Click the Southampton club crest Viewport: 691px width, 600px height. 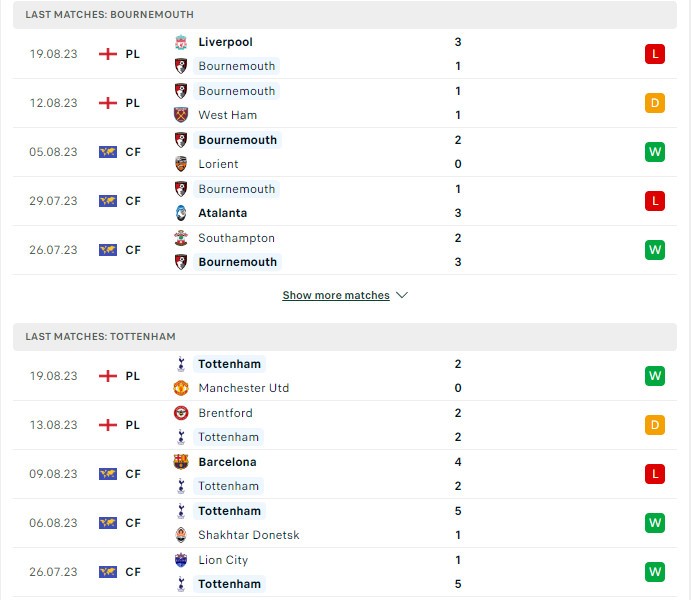(x=181, y=238)
